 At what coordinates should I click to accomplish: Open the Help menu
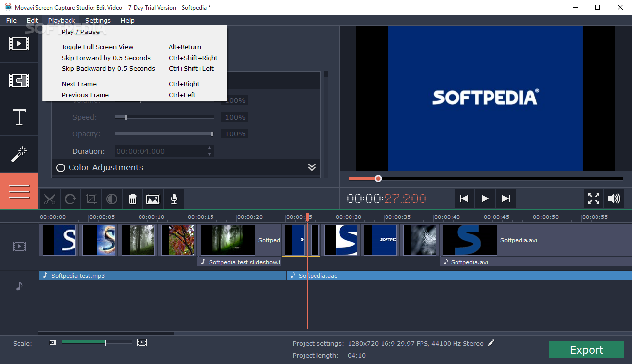point(127,20)
